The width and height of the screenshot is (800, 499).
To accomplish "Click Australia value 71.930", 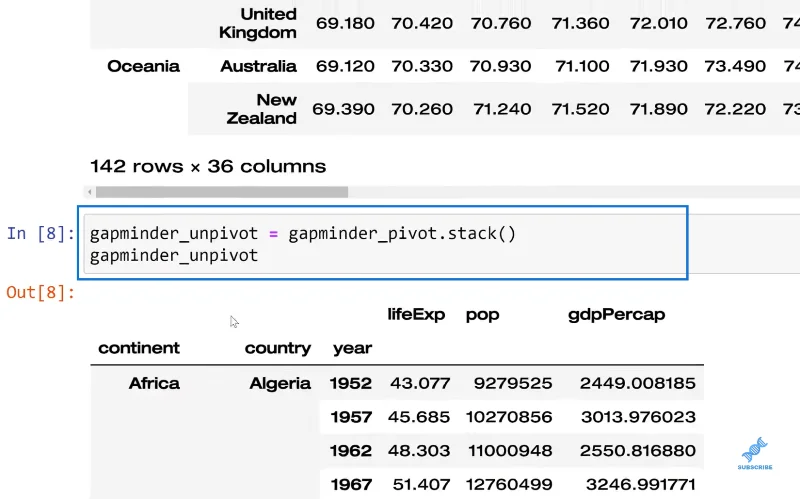I will (x=658, y=66).
